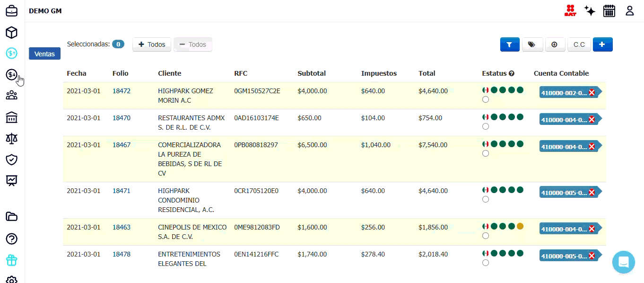
Task: Open the chart presentation icon in the sidebar
Action: 11,180
